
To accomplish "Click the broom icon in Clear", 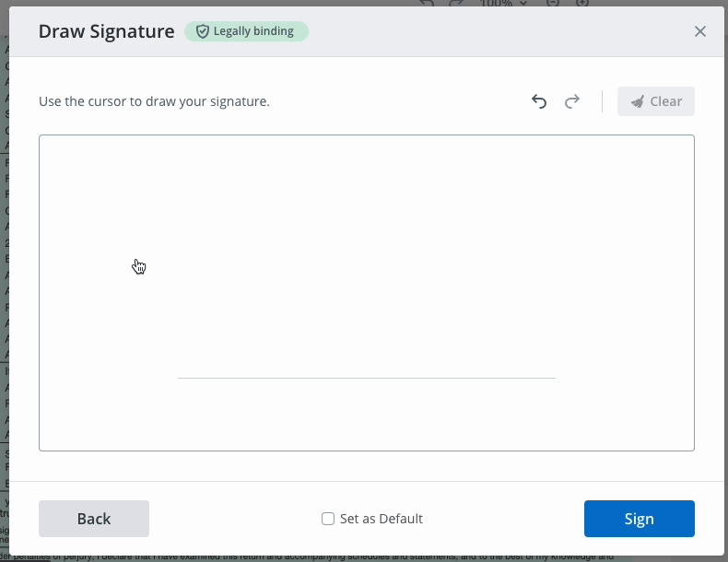I will (x=637, y=101).
